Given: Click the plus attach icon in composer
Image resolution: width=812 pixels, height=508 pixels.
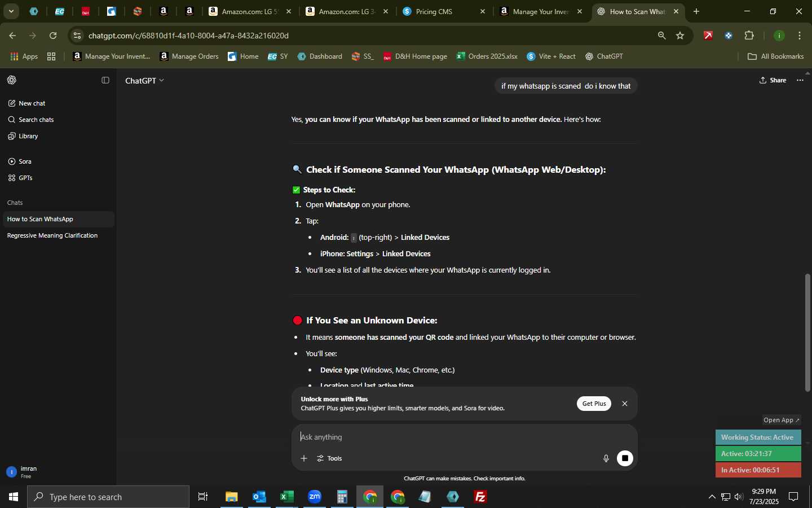Looking at the screenshot, I should tap(304, 458).
